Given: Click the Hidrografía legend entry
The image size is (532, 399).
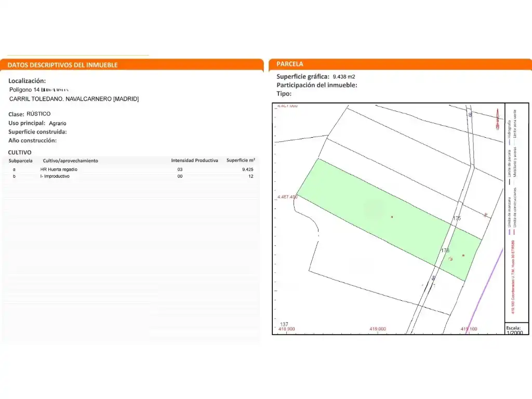Looking at the screenshot, I should click(509, 132).
